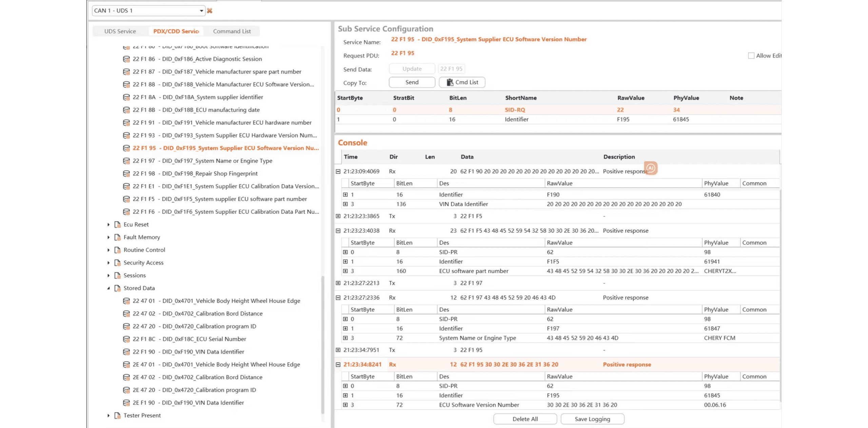Click database icon of DID_0xF18B ECU manufacturing date
This screenshot has width=868, height=428.
point(126,110)
